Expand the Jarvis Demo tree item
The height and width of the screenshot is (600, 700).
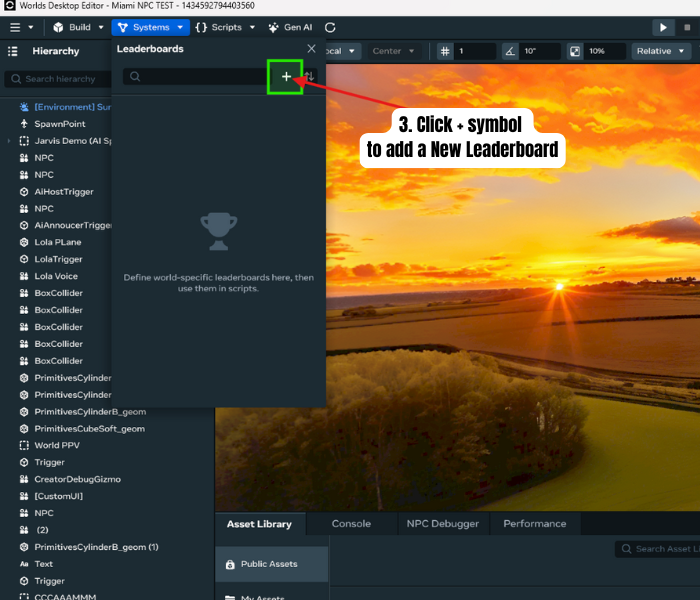(x=9, y=141)
